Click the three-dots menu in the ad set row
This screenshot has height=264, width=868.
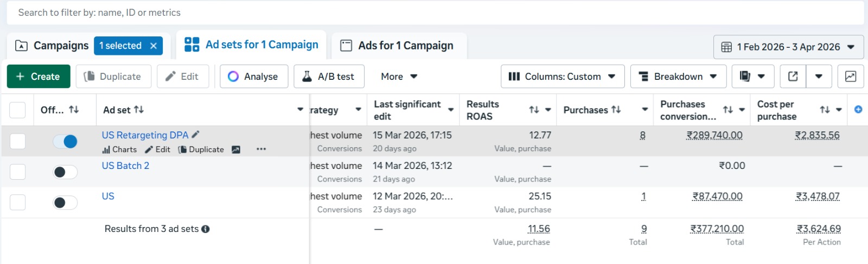tap(261, 149)
